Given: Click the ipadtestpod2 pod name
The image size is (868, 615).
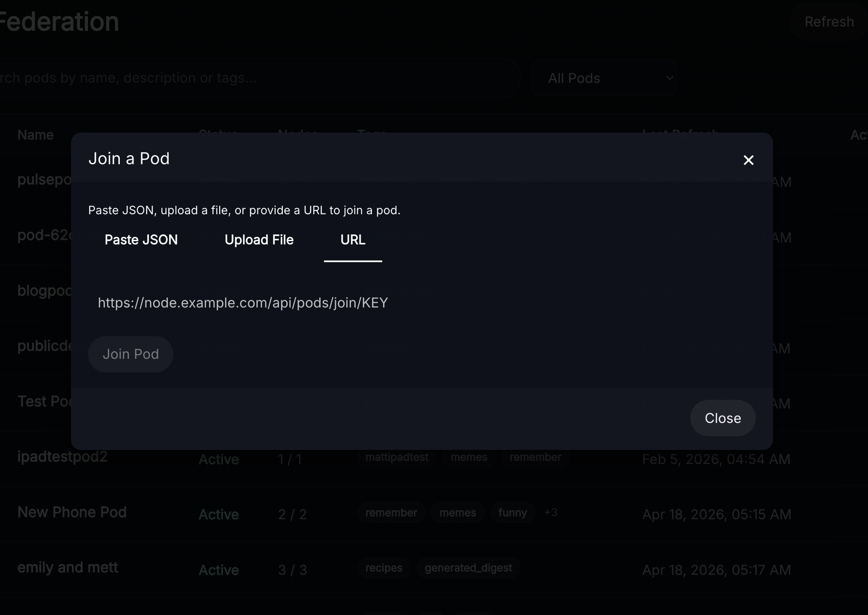Looking at the screenshot, I should pos(62,457).
